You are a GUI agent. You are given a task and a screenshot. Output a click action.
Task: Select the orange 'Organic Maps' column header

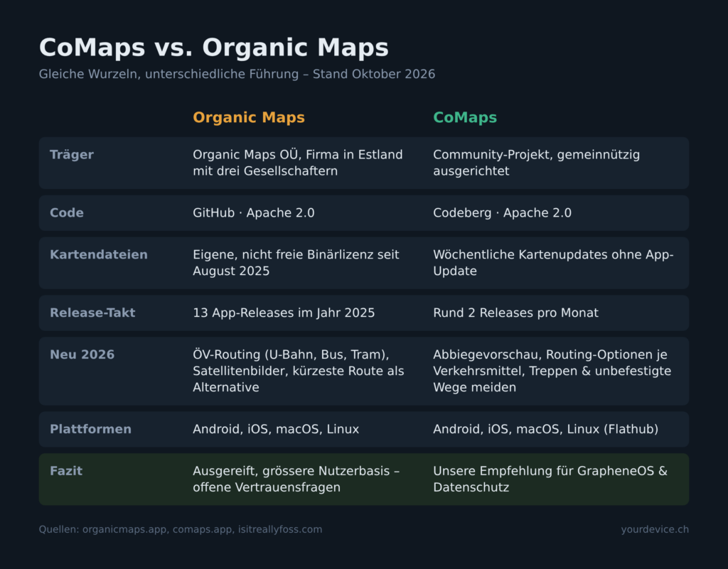pos(249,118)
